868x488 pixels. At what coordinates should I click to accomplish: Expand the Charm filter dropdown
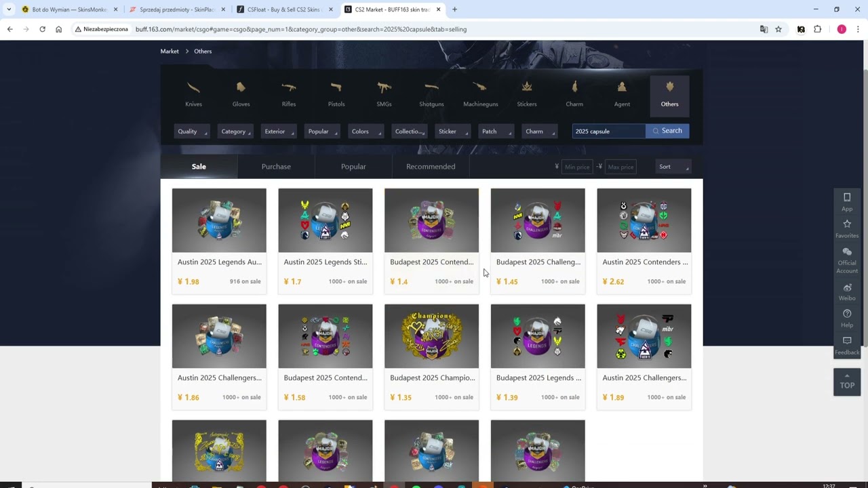click(x=540, y=131)
